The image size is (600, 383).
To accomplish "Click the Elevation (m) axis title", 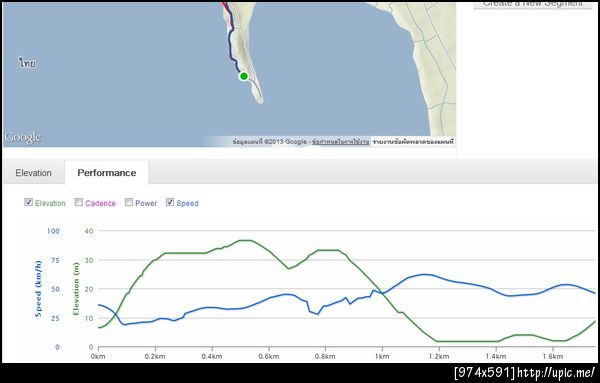I will (x=76, y=288).
